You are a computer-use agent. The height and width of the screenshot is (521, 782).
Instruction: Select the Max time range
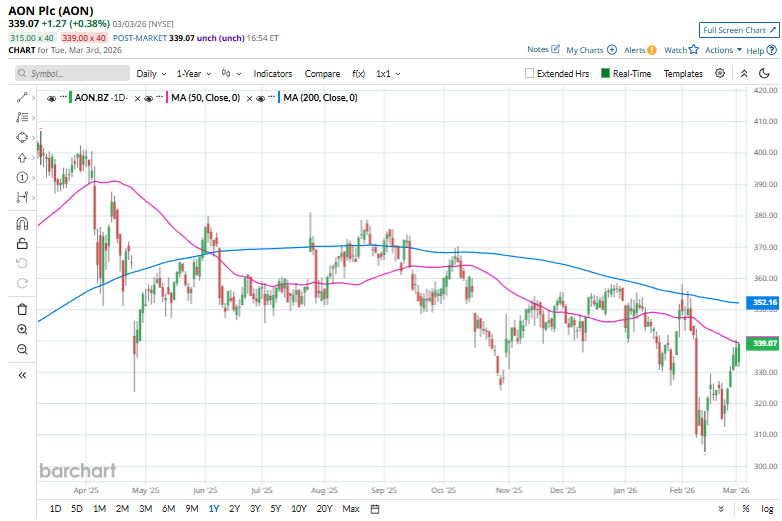351,509
